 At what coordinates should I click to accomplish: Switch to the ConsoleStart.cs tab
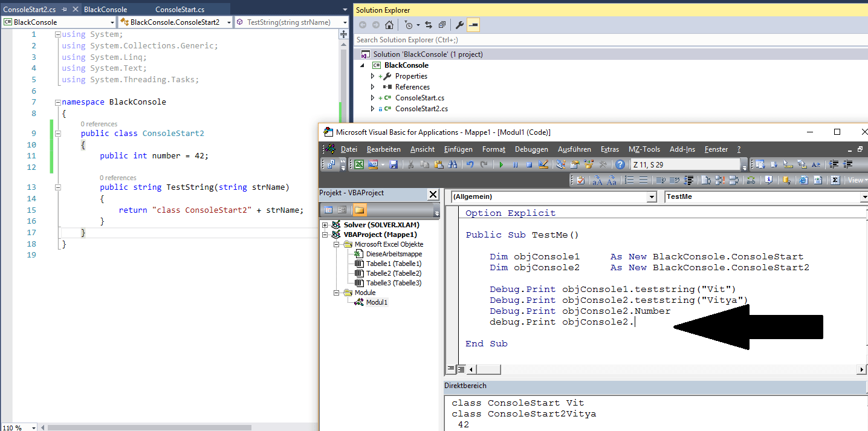click(x=180, y=10)
